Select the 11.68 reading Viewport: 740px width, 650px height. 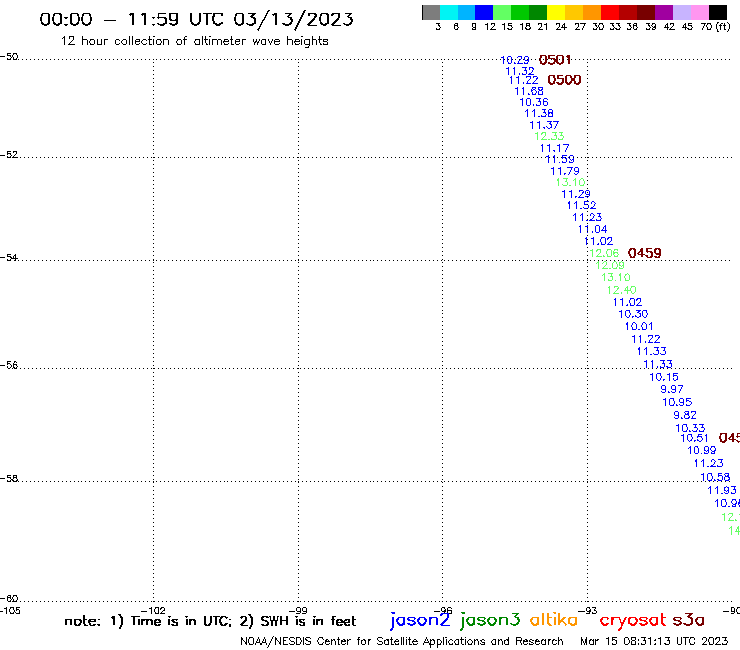pos(529,91)
